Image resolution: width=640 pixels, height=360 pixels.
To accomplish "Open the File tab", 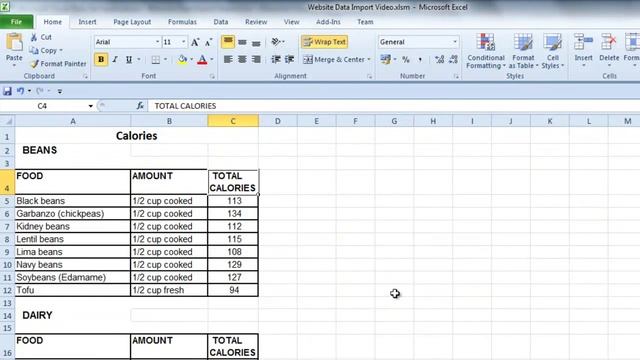I will [16, 22].
